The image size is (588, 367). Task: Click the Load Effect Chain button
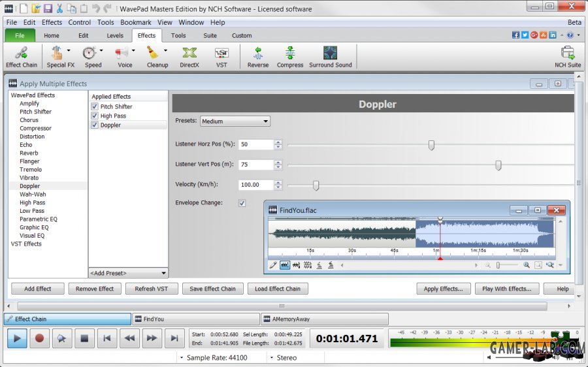coord(278,289)
